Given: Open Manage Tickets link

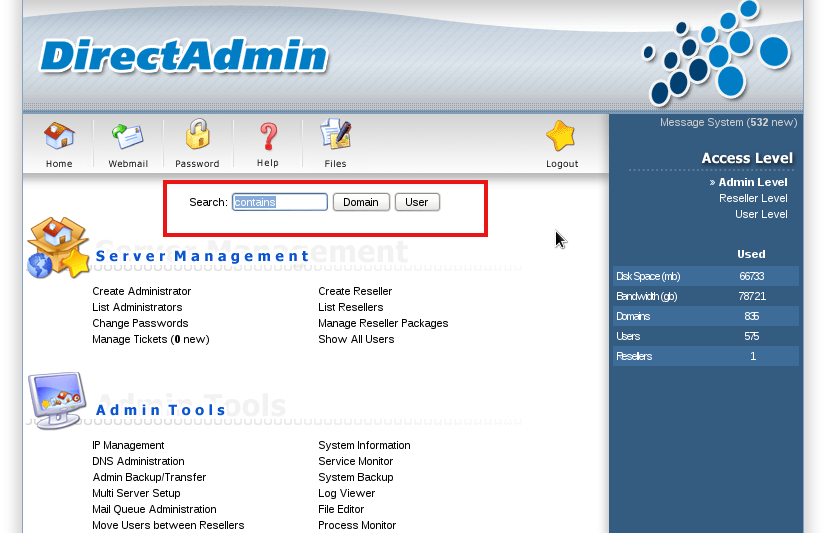Looking at the screenshot, I should coord(151,339).
